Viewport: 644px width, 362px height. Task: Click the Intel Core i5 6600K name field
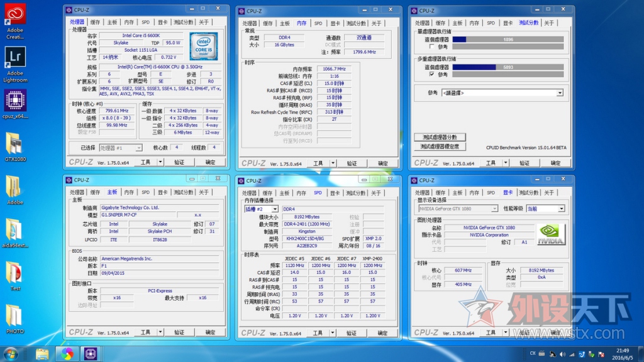pos(141,36)
